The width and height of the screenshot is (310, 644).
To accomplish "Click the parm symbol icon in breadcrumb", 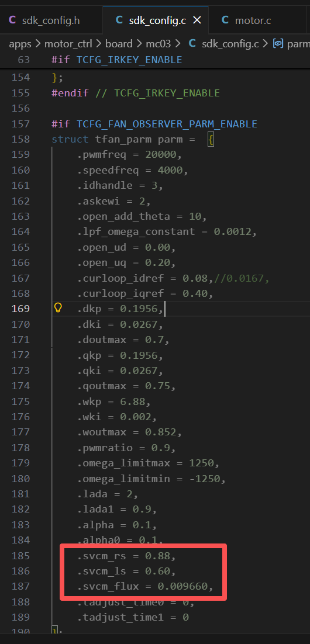I will (278, 44).
